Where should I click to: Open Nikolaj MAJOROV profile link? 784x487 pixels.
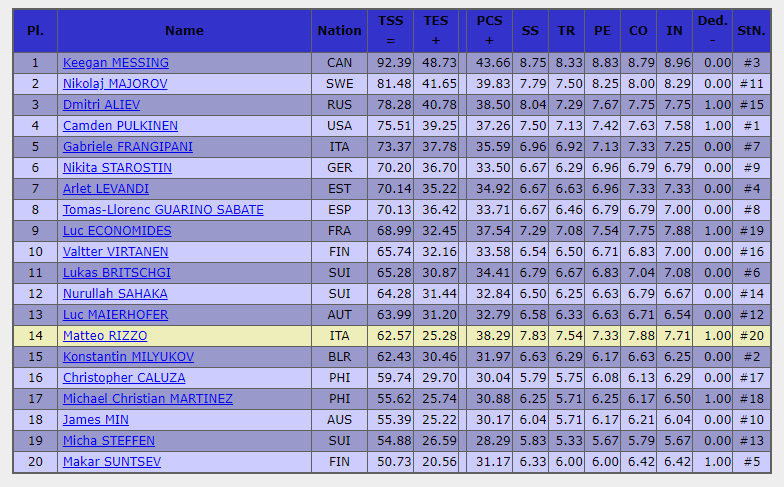115,84
